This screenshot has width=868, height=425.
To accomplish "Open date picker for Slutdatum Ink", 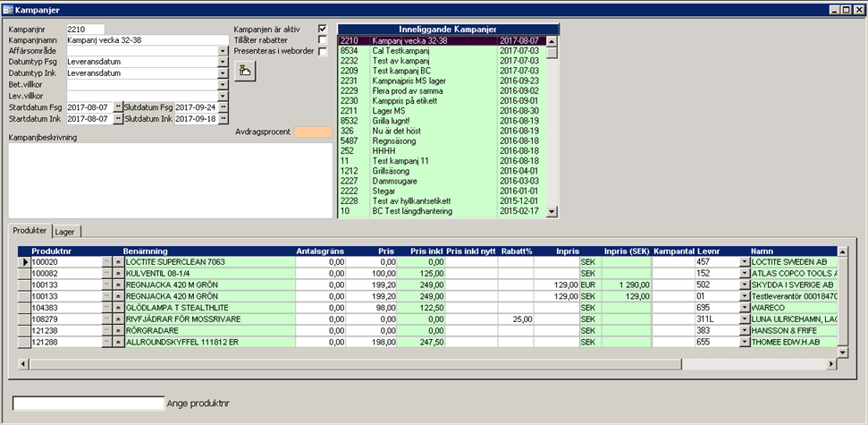I will 223,119.
